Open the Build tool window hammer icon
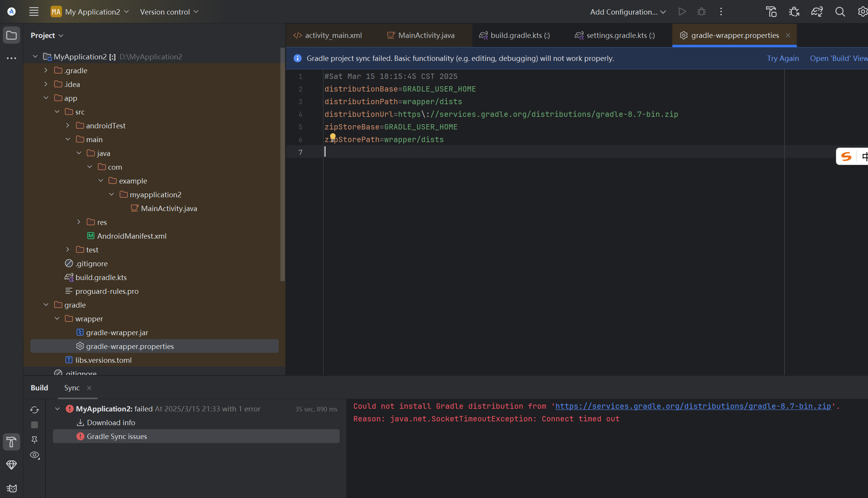This screenshot has height=498, width=868. click(11, 442)
